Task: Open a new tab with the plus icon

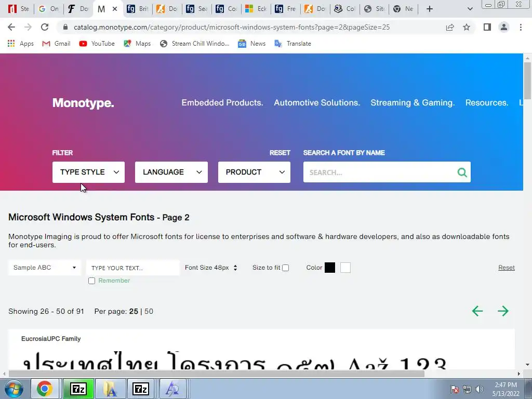Action: [430, 9]
